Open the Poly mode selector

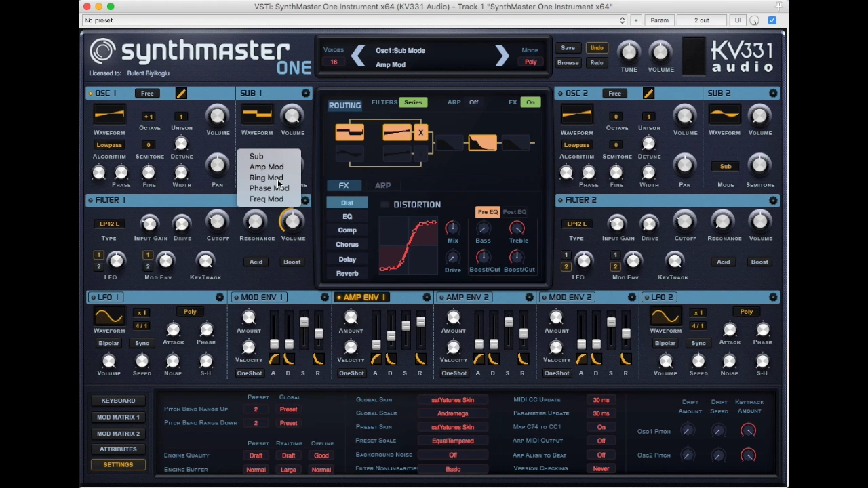530,62
